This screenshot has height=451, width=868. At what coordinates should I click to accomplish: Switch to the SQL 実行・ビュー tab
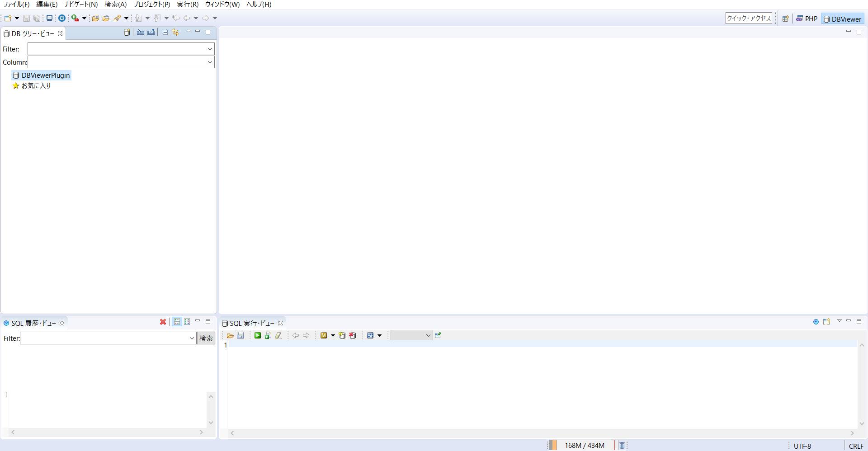[x=252, y=323]
